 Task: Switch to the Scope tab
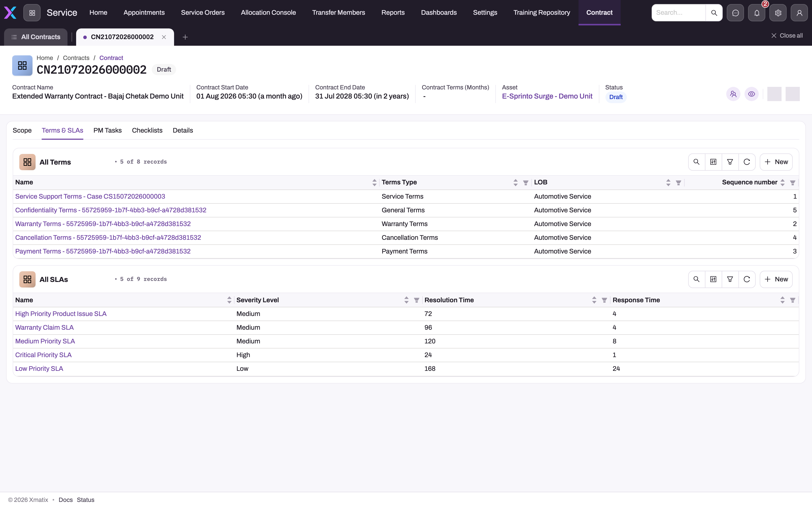click(22, 130)
